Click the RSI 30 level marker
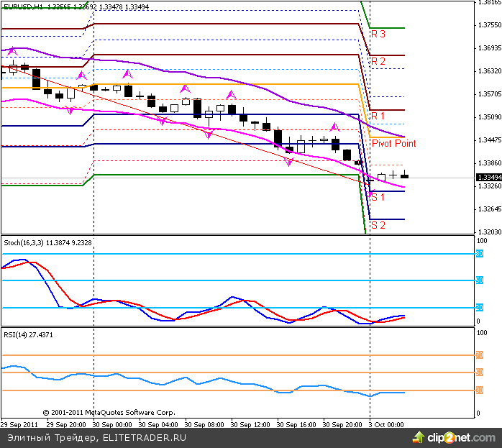 (x=479, y=390)
